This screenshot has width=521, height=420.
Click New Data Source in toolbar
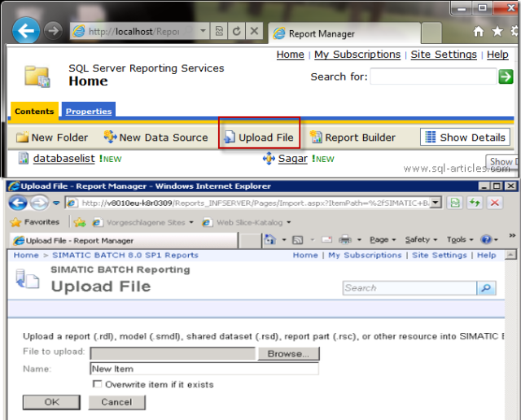click(155, 138)
